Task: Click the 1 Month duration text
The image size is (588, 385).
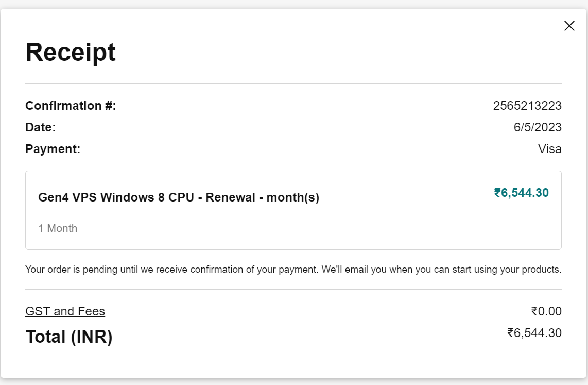Action: point(58,228)
